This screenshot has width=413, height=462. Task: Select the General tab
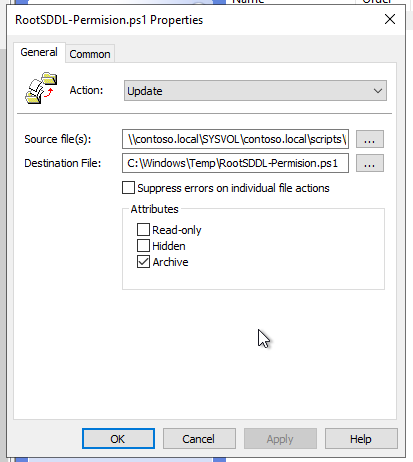39,52
